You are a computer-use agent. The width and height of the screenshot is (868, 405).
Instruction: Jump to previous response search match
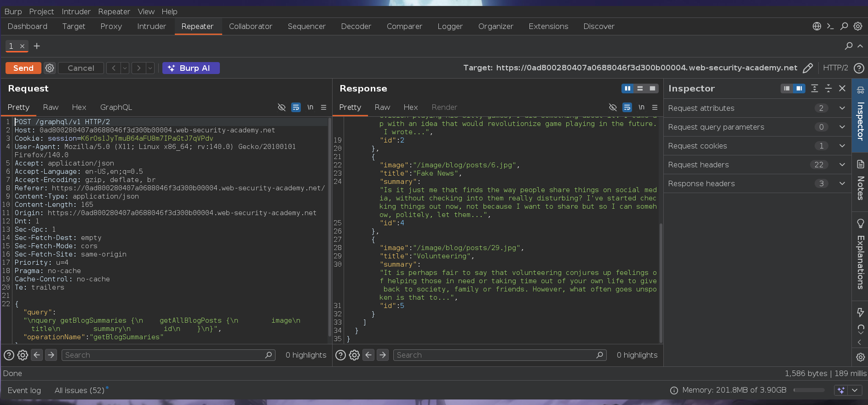[x=368, y=355]
